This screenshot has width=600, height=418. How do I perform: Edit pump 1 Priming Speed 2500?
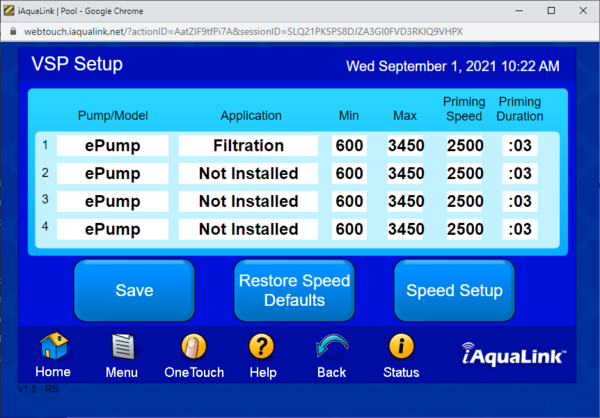click(465, 145)
